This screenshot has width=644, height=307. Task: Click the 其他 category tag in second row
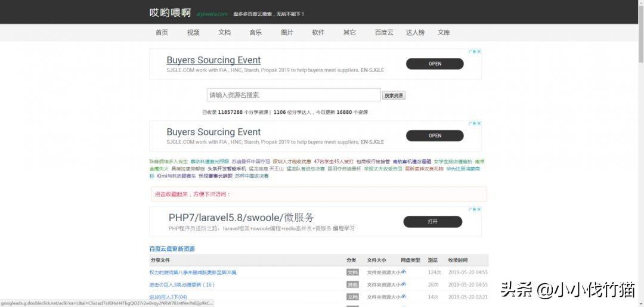click(352, 285)
